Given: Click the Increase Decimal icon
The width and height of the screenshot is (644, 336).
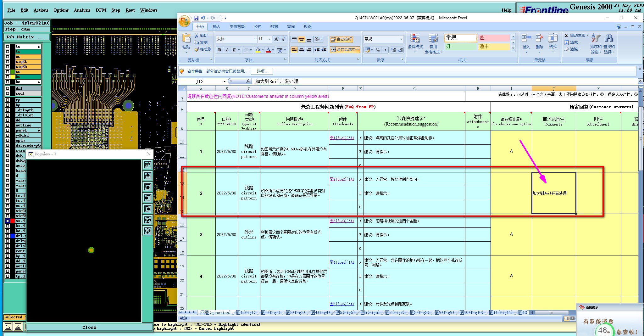Looking at the screenshot, I should (x=393, y=50).
